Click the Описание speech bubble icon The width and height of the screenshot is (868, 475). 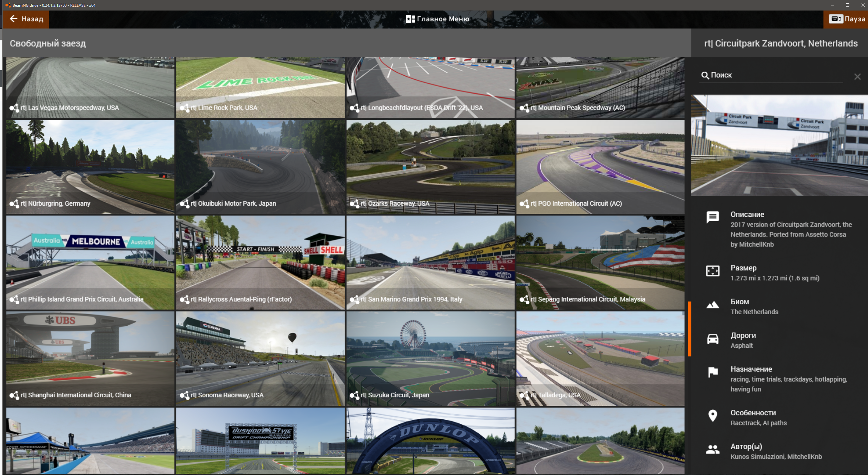(x=713, y=217)
